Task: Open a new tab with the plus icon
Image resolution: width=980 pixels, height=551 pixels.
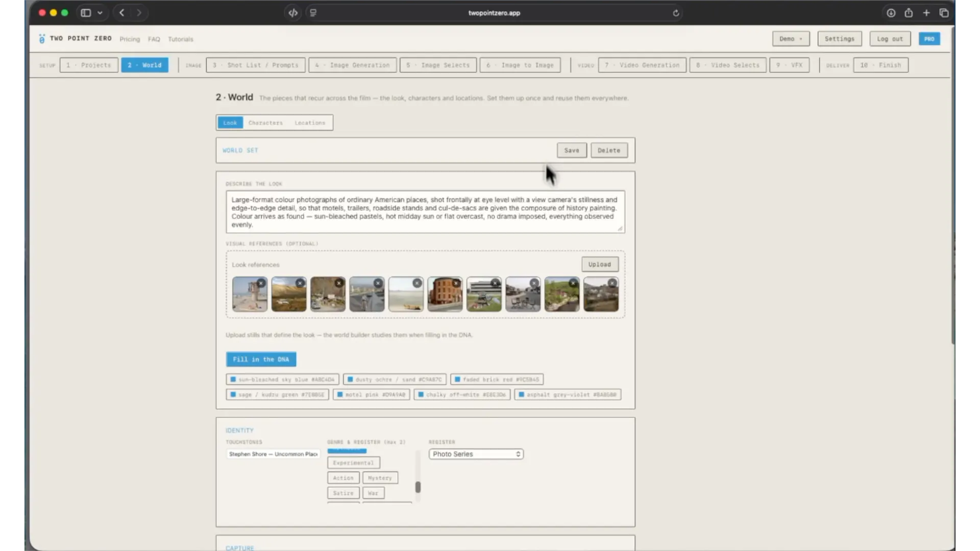Action: pos(926,13)
